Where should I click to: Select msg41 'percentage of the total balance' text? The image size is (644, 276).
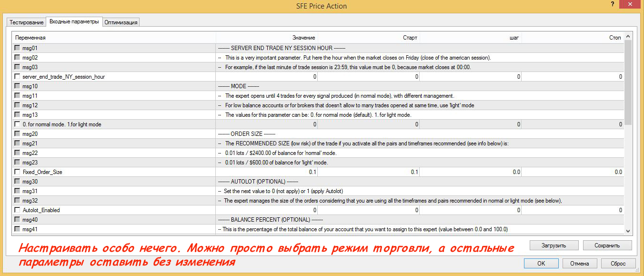[x=362, y=229]
